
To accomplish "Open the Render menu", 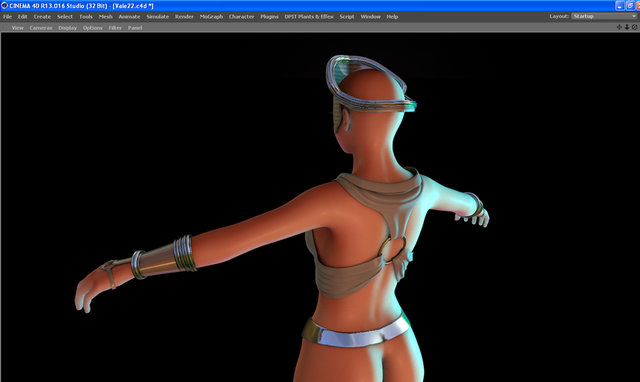I will (x=184, y=17).
